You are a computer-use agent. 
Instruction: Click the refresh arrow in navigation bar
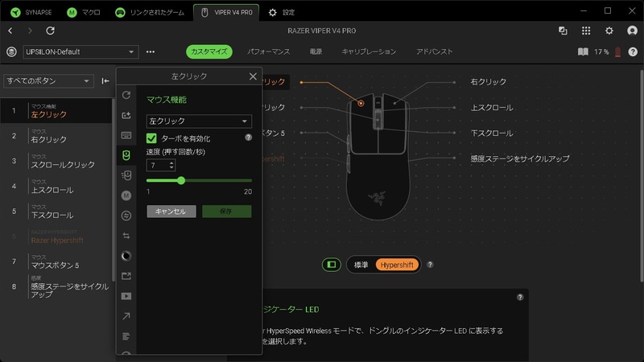point(50,31)
